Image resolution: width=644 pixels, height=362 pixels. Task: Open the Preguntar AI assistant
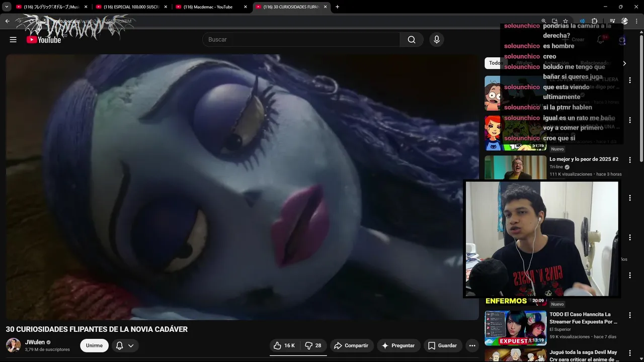click(398, 345)
